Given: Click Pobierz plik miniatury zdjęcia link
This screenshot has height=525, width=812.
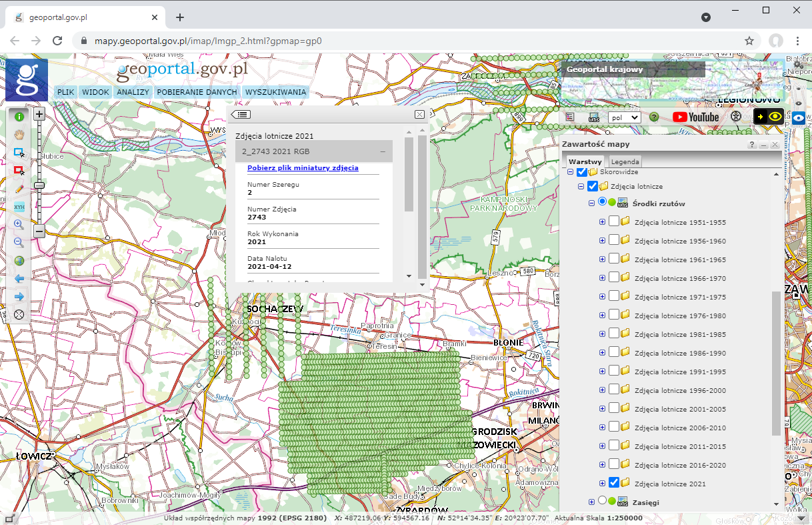Looking at the screenshot, I should (303, 167).
